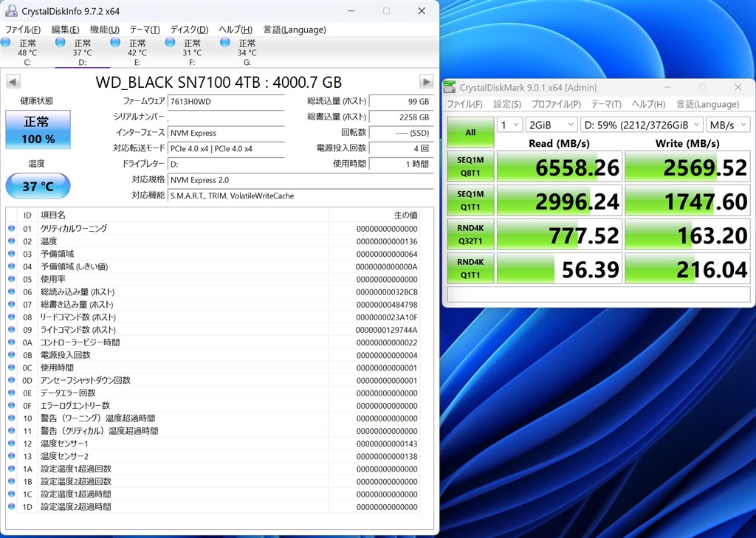Click the 電源投入回数 value 4 回

tap(401, 148)
